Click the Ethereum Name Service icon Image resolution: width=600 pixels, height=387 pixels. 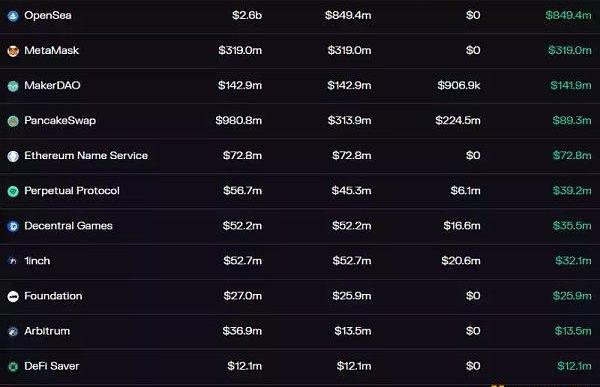pyautogui.click(x=13, y=156)
